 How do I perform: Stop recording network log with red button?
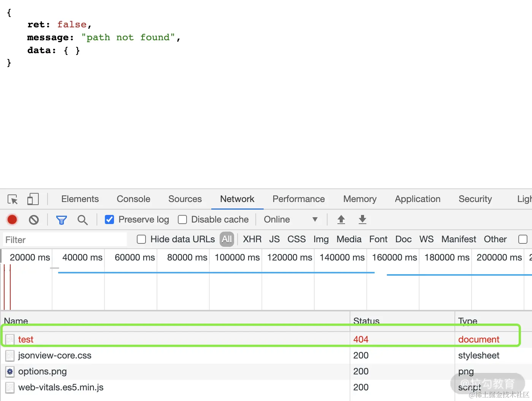pos(12,219)
